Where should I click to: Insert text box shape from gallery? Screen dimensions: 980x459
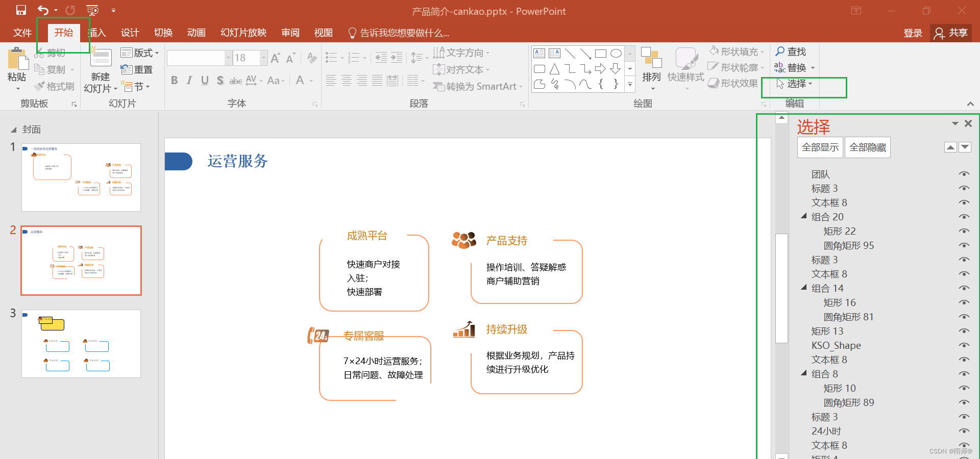[x=540, y=53]
